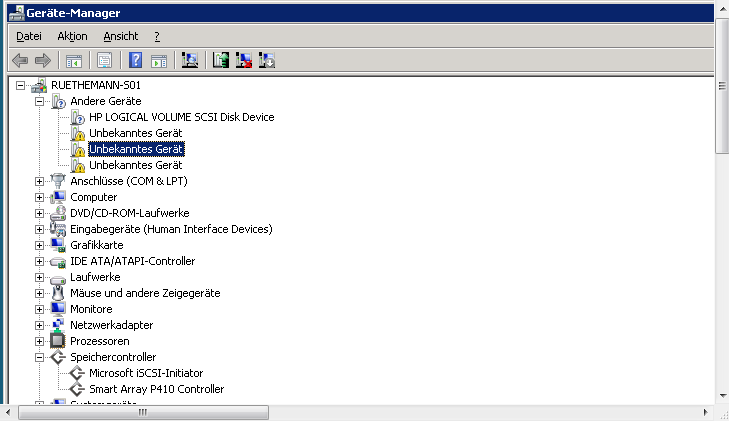Screen dimensions: 729x421
Task: Click warning icon of last Unbekanntes Gerät
Action: click(77, 165)
